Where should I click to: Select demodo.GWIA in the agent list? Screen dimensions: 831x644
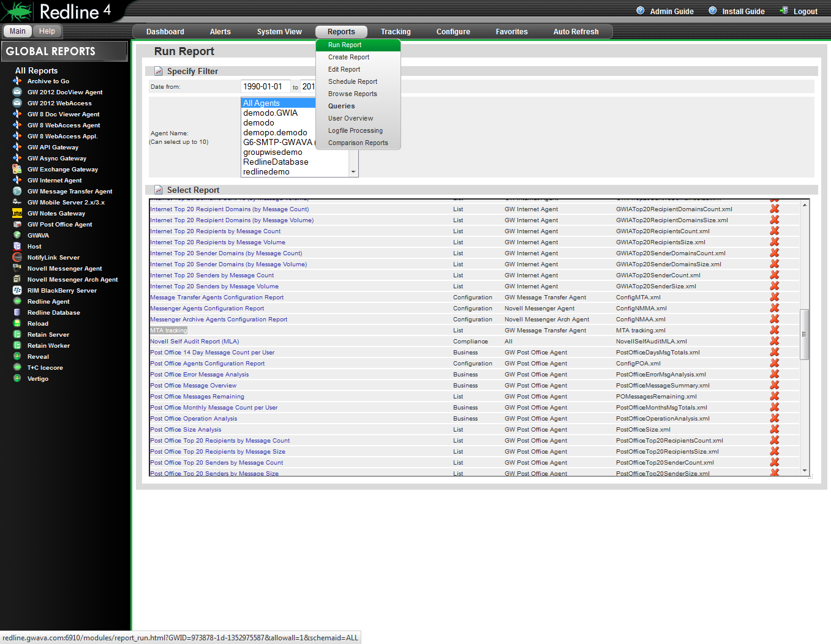pyautogui.click(x=271, y=113)
